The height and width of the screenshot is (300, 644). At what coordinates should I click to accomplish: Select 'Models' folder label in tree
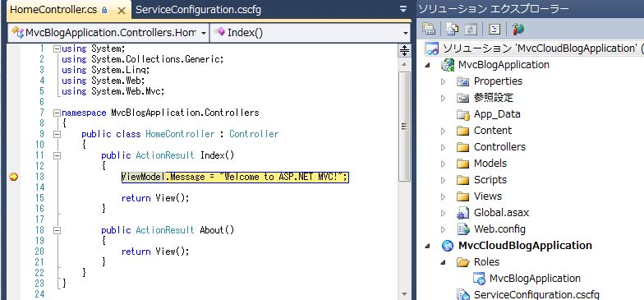(x=490, y=163)
